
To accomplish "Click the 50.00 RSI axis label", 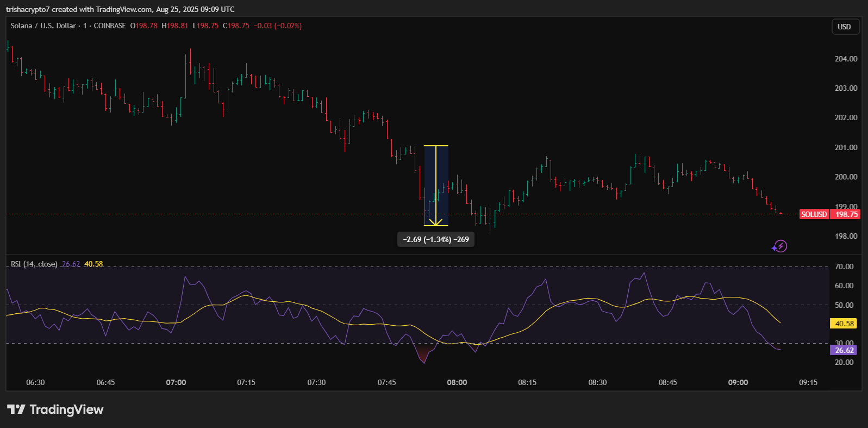I will pos(844,305).
